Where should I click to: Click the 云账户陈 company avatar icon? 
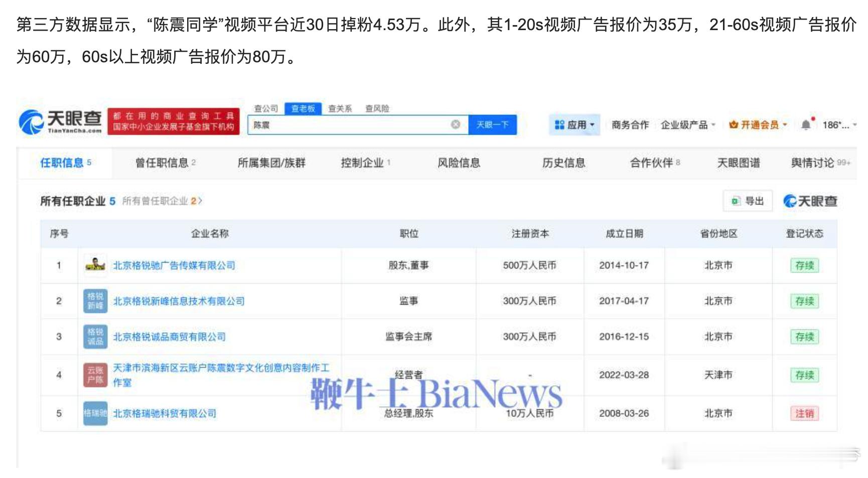[x=95, y=375]
